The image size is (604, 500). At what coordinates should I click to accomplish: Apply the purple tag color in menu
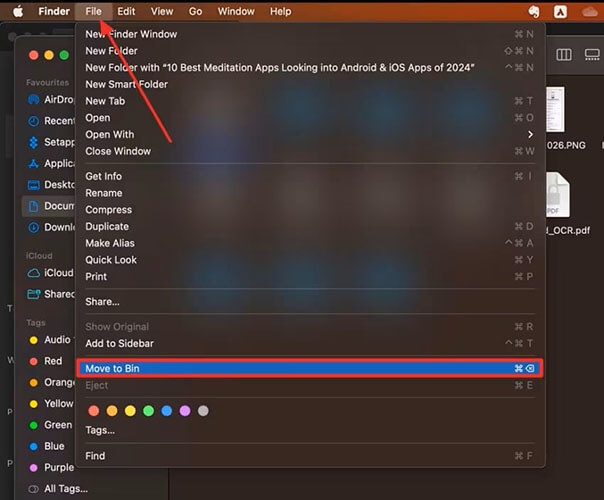[185, 411]
